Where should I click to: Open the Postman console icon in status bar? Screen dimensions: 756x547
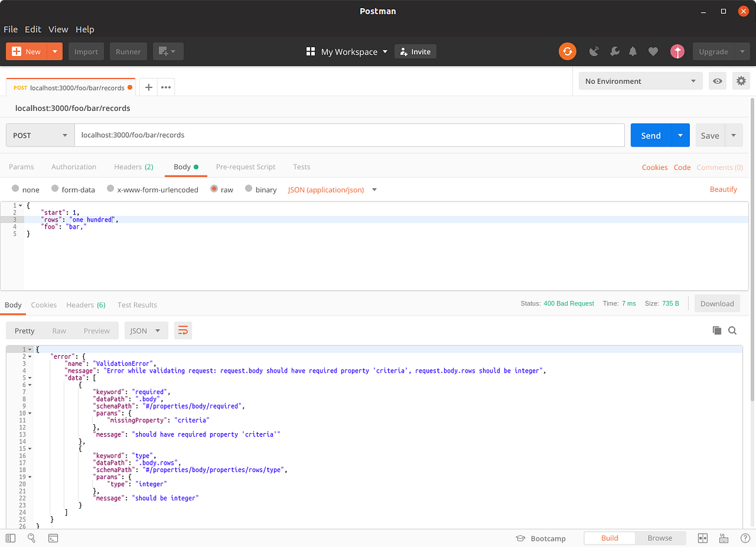[54, 538]
